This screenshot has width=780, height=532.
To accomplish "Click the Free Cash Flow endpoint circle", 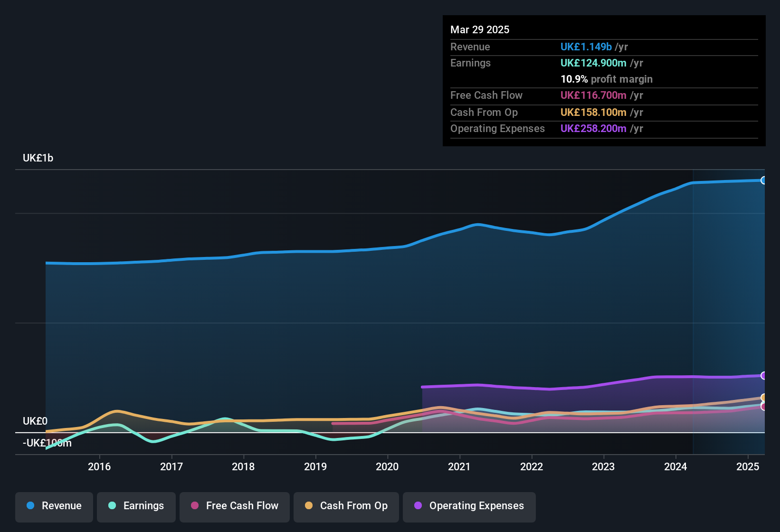I will [763, 407].
